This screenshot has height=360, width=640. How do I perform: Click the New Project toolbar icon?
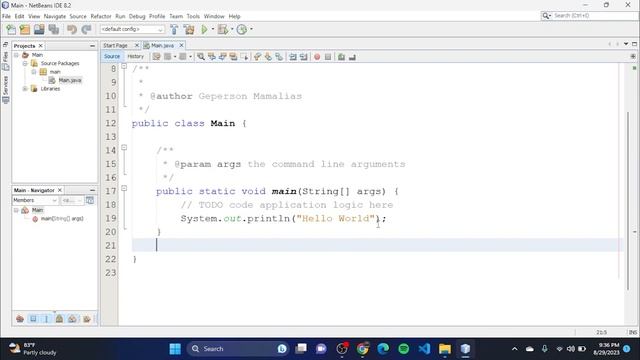coord(25,29)
